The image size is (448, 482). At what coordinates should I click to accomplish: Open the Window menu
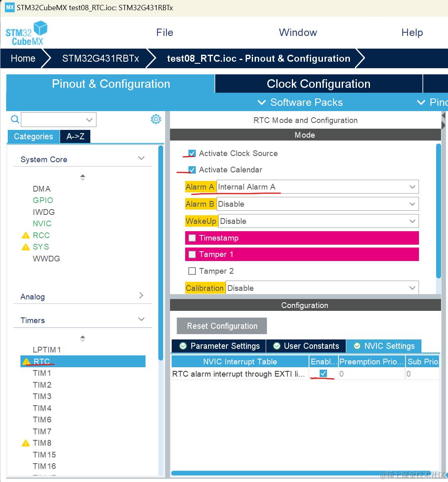point(298,32)
